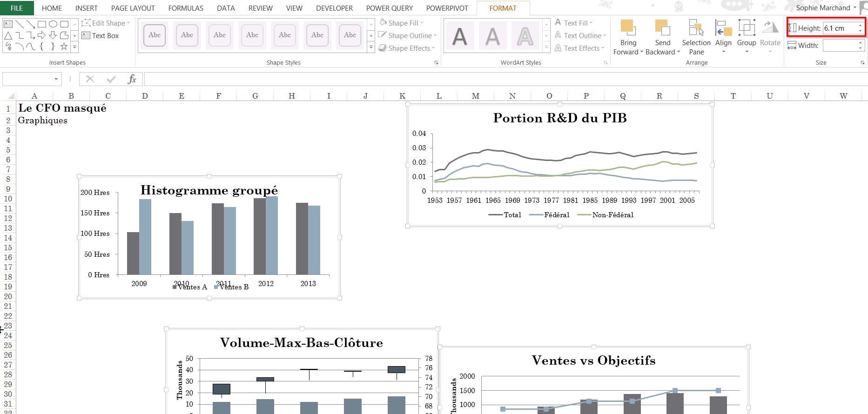
Task: Choose the right arrow shape
Action: coord(42,35)
